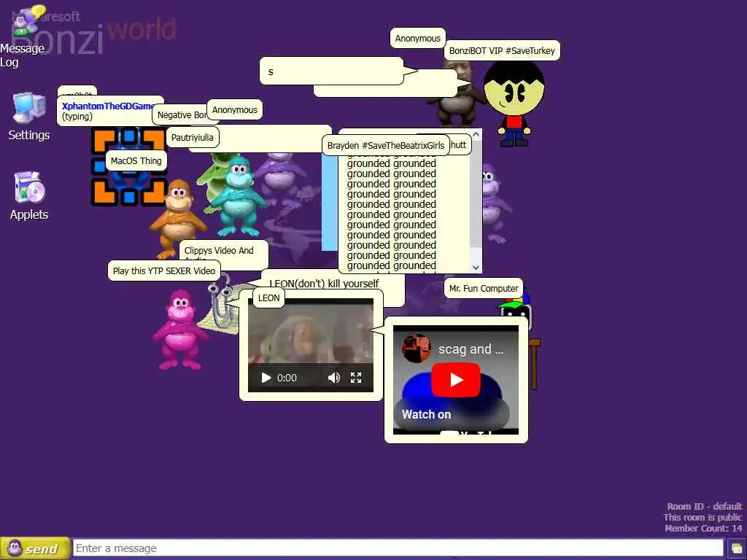Screen dimensions: 747x560
Task: Click the Brayden #SaveTheBeatrixGirls name tag
Action: click(x=385, y=145)
